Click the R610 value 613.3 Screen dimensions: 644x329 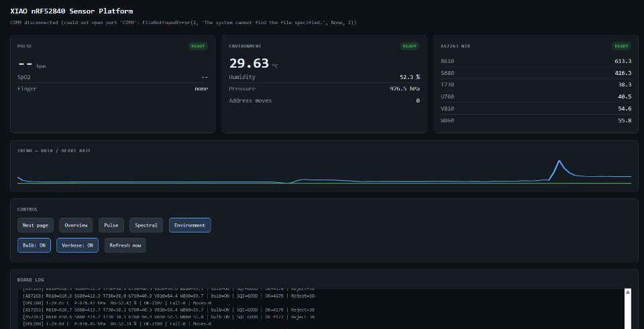[x=623, y=61]
